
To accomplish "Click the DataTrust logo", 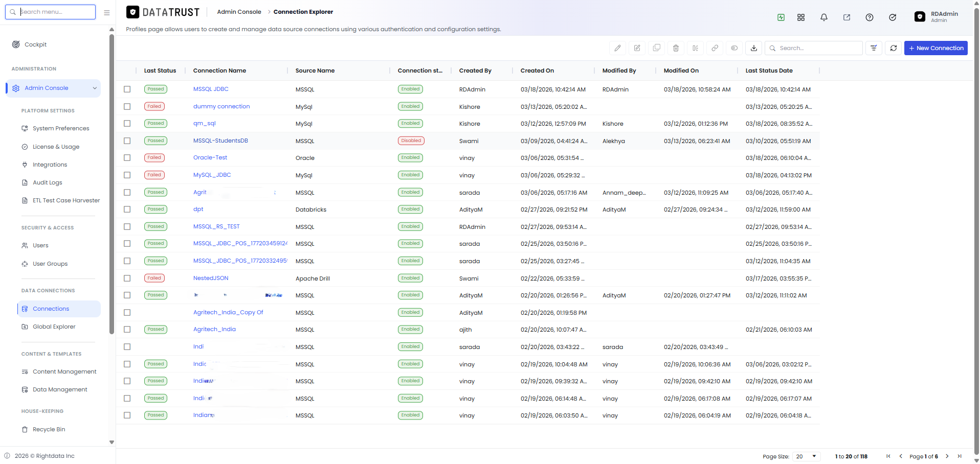I will click(x=163, y=12).
